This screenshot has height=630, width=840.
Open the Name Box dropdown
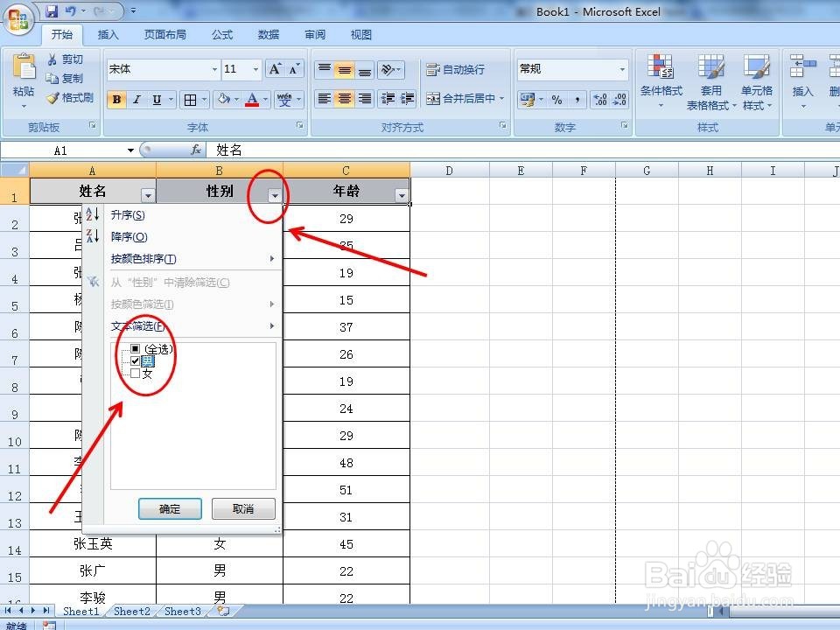point(130,150)
